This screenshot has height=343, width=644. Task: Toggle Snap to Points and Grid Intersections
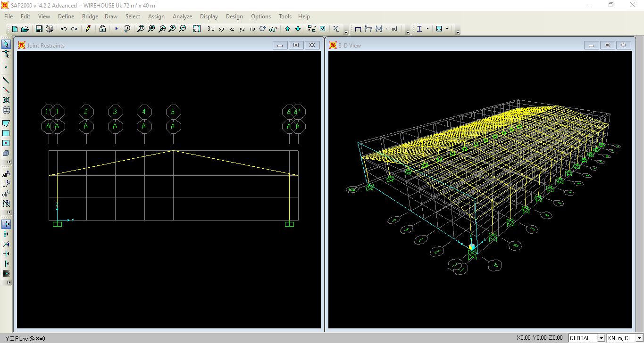tap(6, 224)
